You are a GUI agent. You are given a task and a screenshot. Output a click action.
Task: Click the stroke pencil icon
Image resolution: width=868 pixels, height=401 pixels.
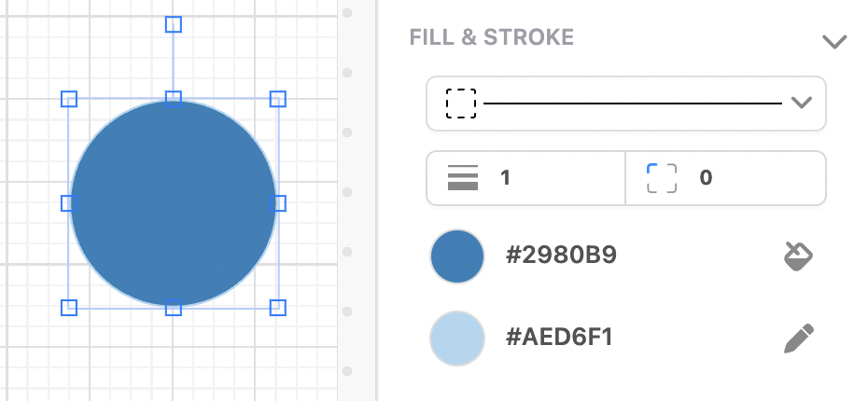pos(798,338)
